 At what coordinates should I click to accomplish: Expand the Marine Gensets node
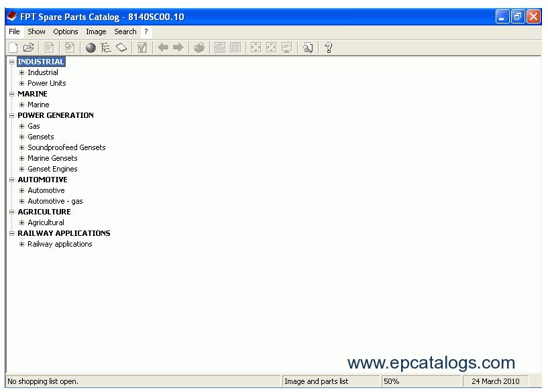coord(21,159)
